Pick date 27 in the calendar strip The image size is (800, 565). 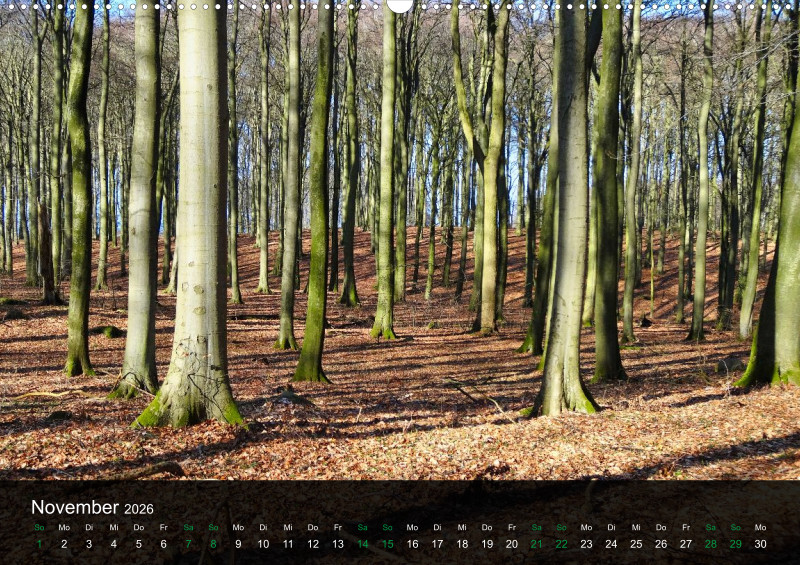(x=685, y=544)
